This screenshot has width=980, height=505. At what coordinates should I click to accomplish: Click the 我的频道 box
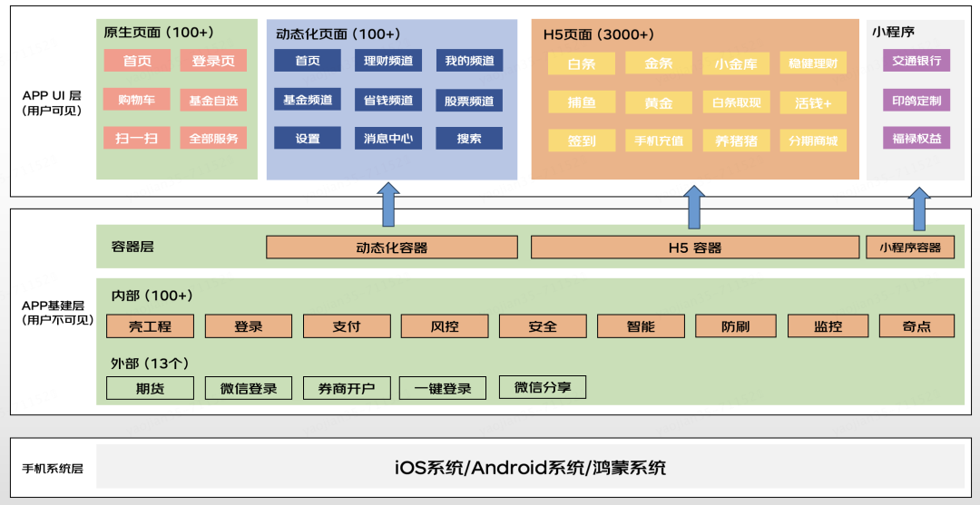469,61
